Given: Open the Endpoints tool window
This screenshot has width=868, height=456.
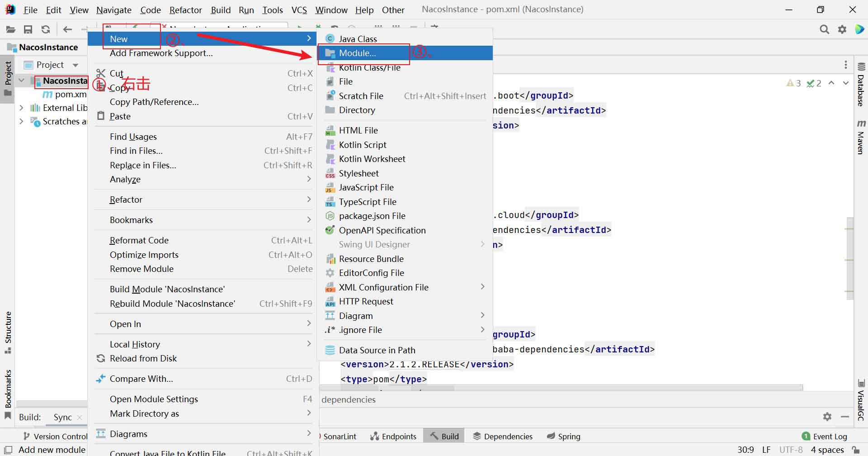Looking at the screenshot, I should pyautogui.click(x=393, y=436).
